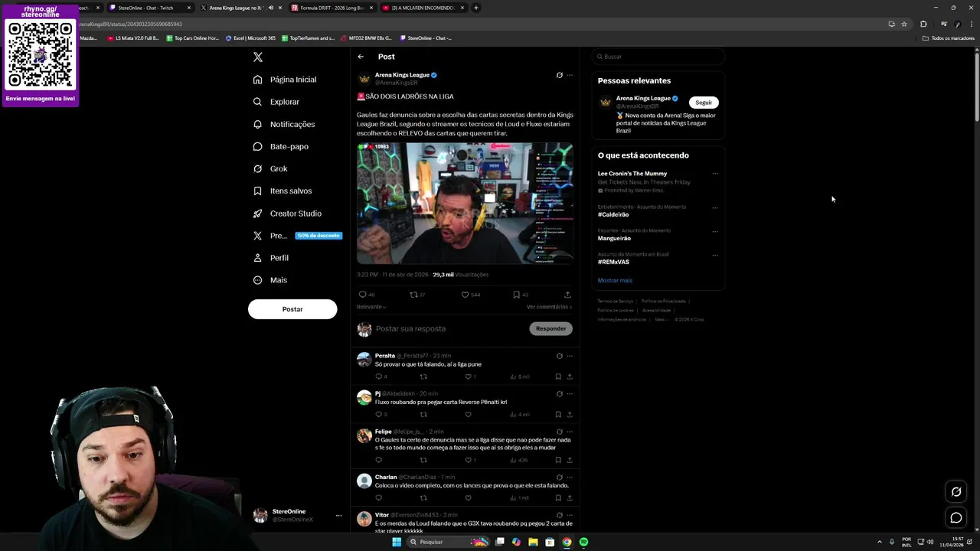
Task: Open floating messages chat button
Action: 956,518
